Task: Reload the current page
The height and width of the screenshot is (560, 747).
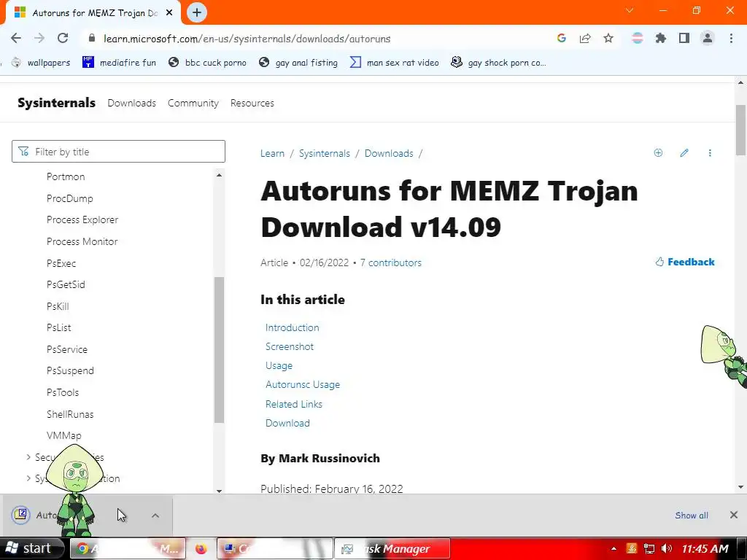Action: 63,39
